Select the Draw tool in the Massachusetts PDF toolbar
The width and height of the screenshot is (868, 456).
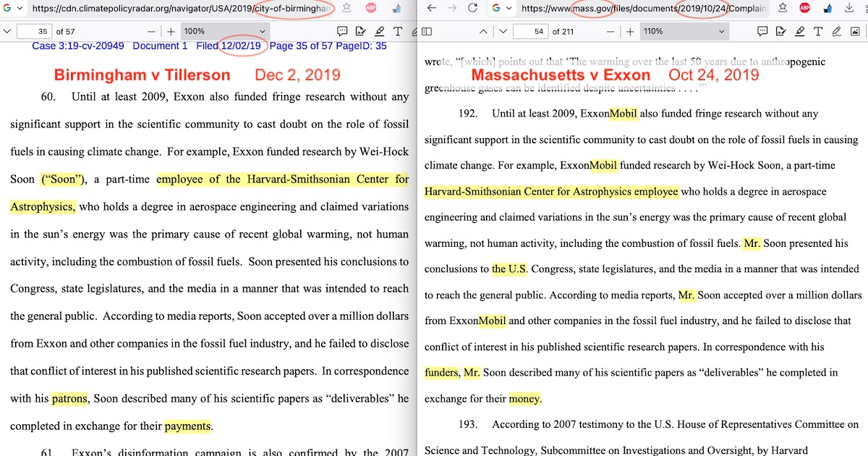click(836, 32)
